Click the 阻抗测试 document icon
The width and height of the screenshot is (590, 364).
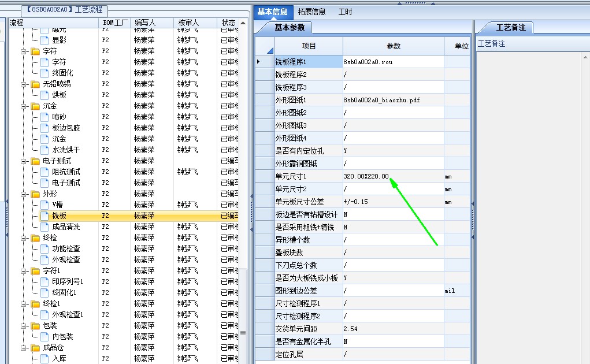(44, 172)
